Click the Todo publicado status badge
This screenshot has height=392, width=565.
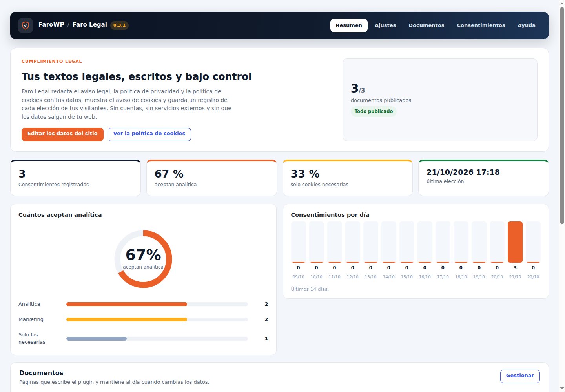(374, 111)
